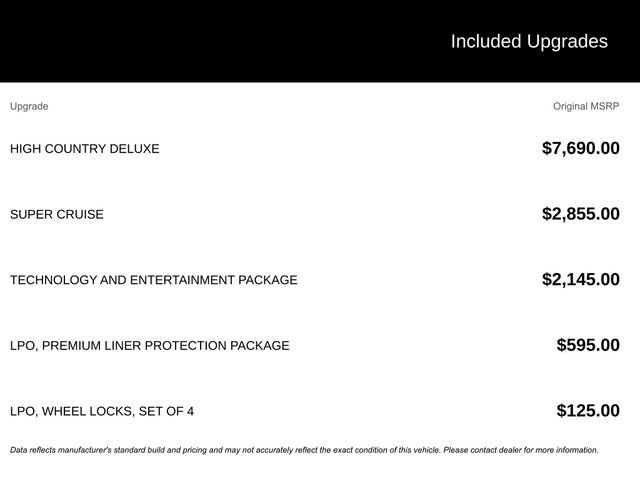640x480 pixels.
Task: Click the HIGH COUNTRY DELUXE upgrade
Action: 84,149
